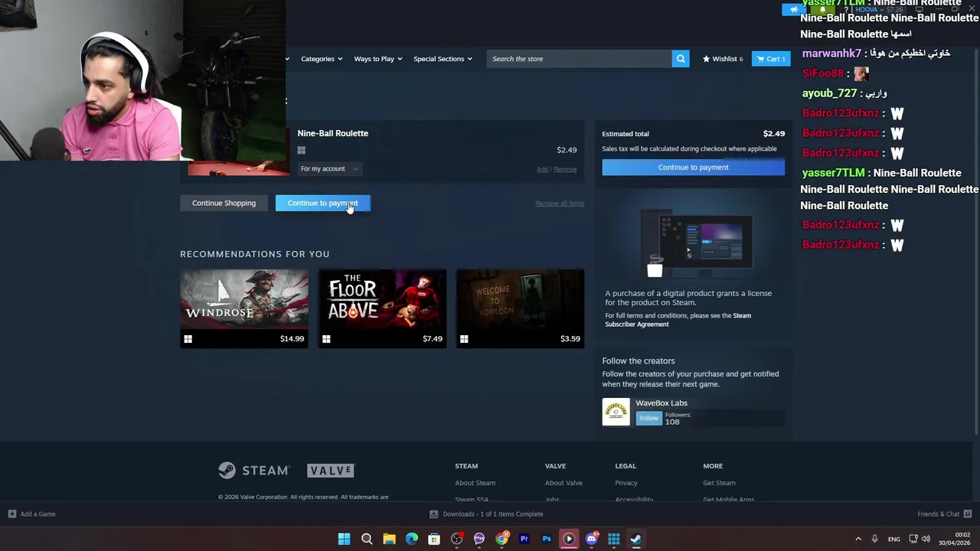Click the Add a Game plus icon

coord(11,514)
